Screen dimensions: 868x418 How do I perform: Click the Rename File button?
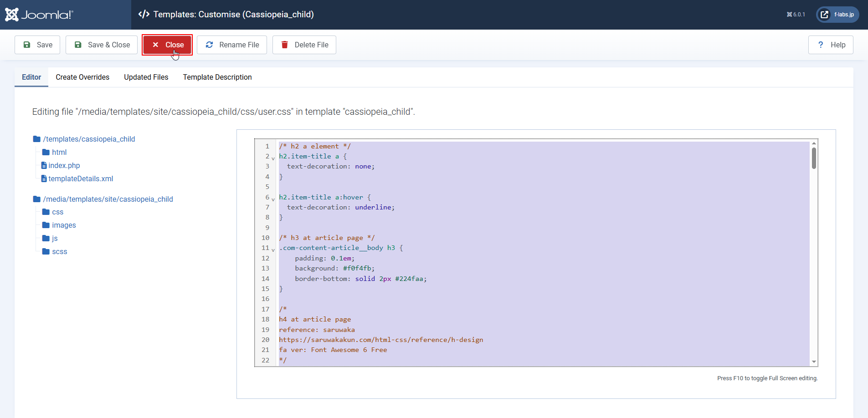[231, 45]
